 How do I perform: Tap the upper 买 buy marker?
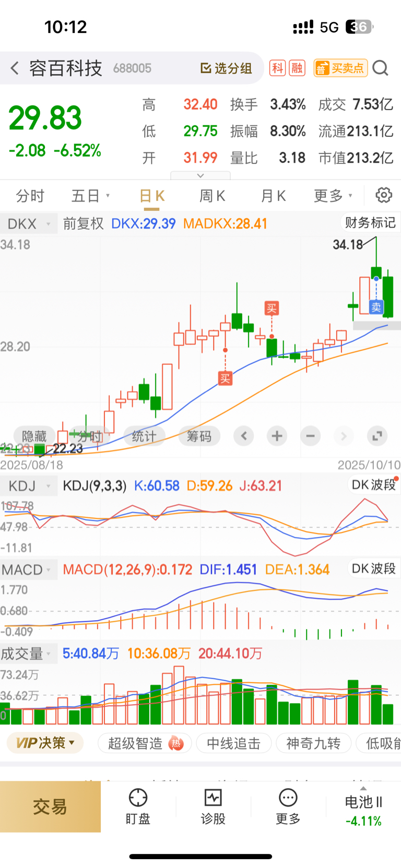point(272,308)
